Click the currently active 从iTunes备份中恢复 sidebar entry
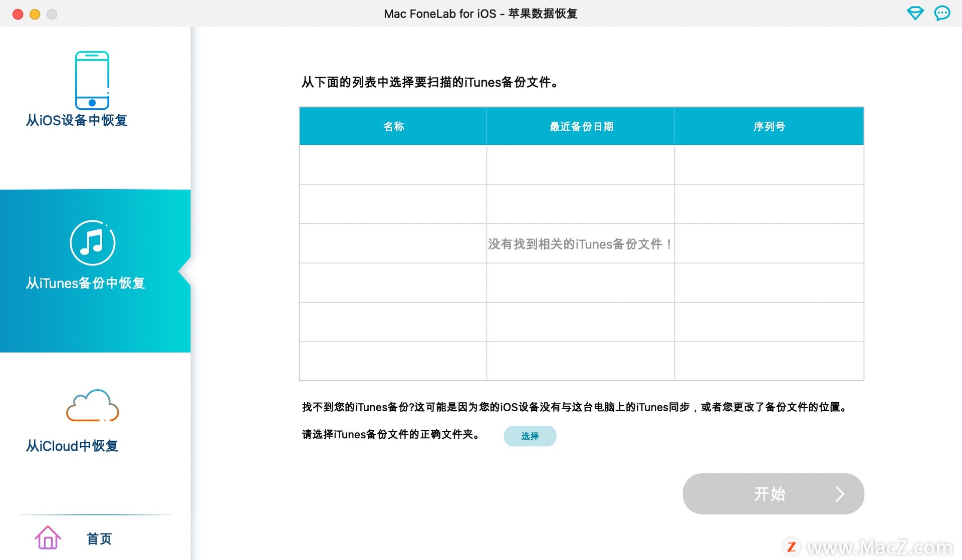This screenshot has width=962, height=560. click(85, 283)
